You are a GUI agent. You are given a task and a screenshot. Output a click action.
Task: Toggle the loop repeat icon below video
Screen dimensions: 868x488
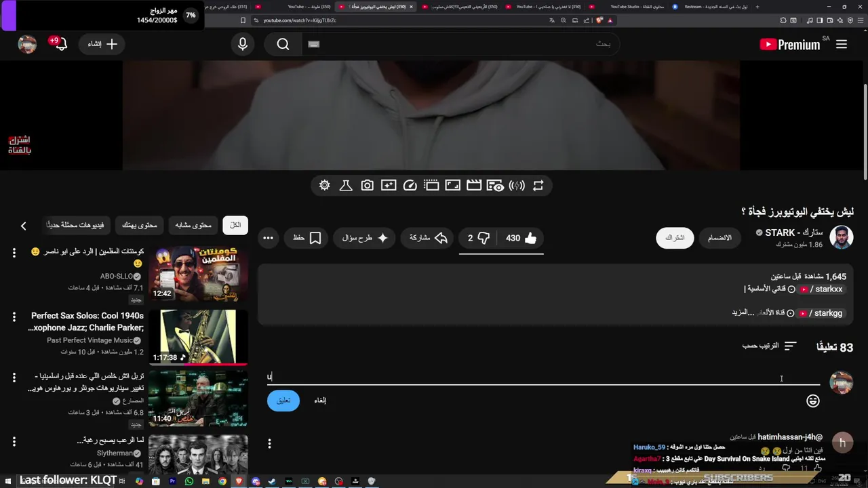point(538,185)
